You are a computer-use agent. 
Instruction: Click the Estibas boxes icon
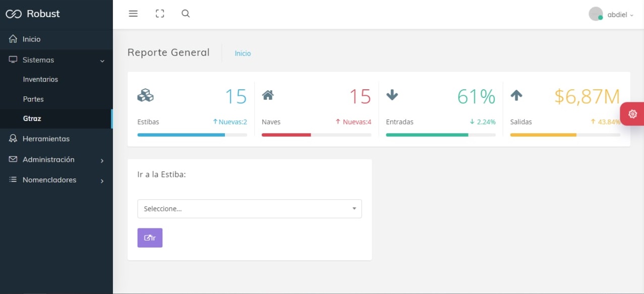pos(145,95)
